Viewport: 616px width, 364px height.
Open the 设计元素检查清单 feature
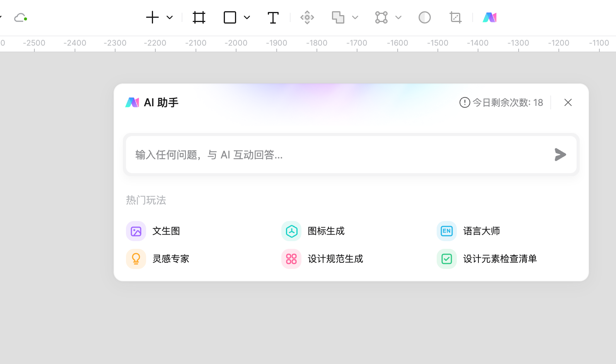coord(487,259)
